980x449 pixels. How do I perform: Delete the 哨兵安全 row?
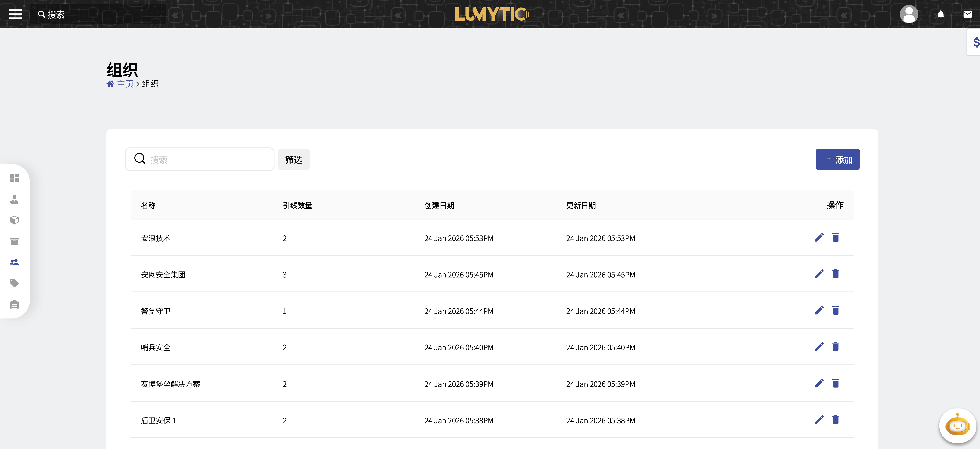pyautogui.click(x=835, y=347)
